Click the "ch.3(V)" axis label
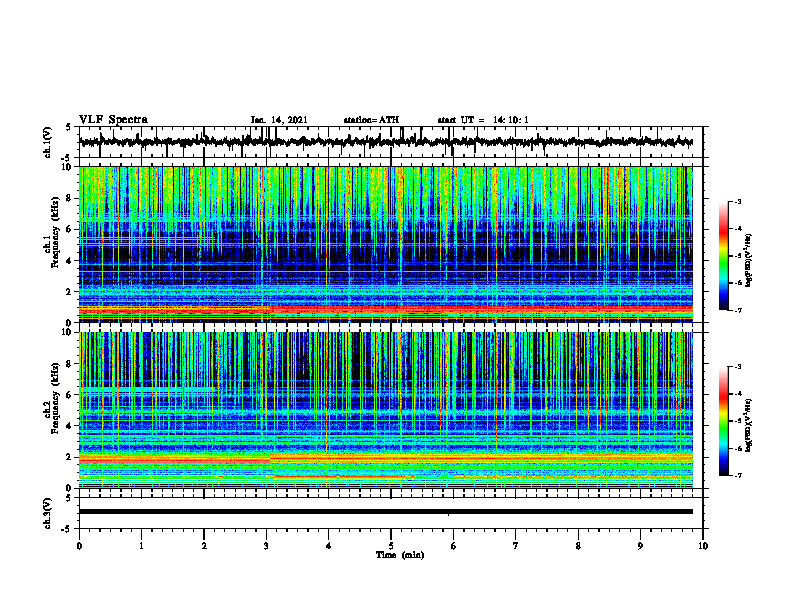The height and width of the screenshot is (612, 792). (48, 514)
